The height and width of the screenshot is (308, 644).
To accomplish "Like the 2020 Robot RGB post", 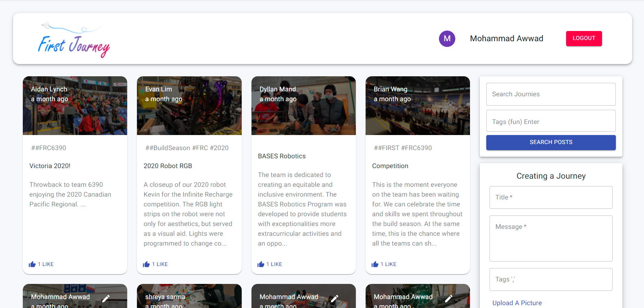I will coord(155,264).
